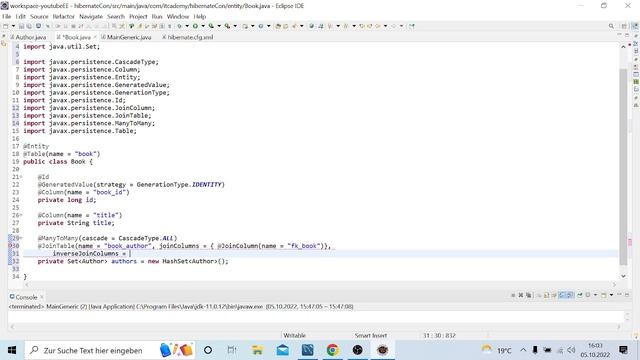This screenshot has height=360, width=640.
Task: Click the editor vertical scrollbar
Action: coord(623,167)
